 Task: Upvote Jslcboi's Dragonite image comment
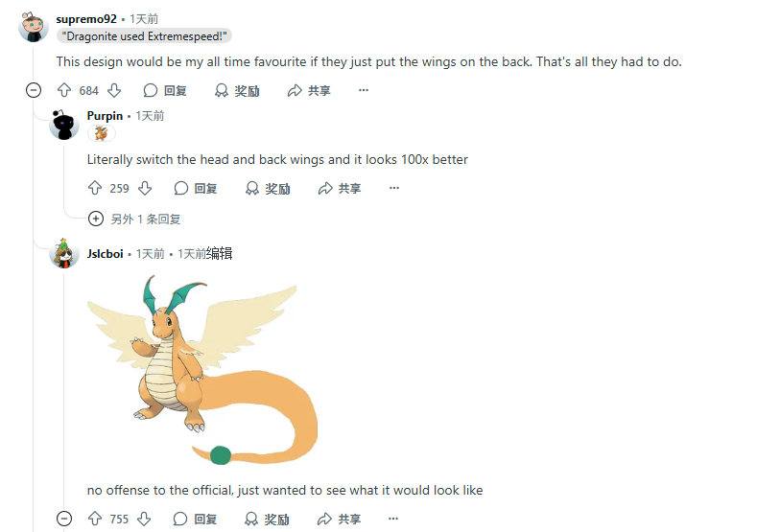point(95,519)
